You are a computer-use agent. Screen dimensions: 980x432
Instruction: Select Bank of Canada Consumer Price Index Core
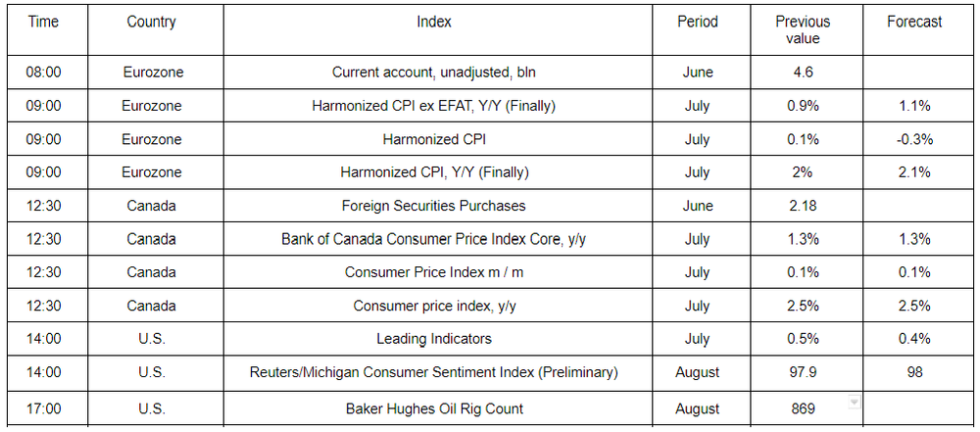coord(434,239)
